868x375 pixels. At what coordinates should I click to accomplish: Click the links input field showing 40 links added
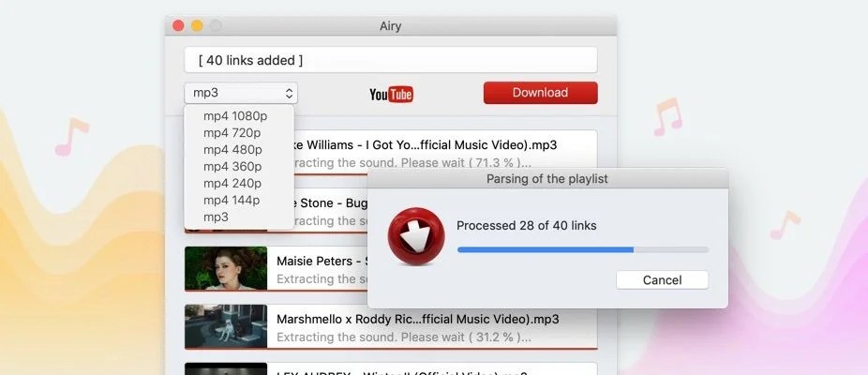pos(391,60)
